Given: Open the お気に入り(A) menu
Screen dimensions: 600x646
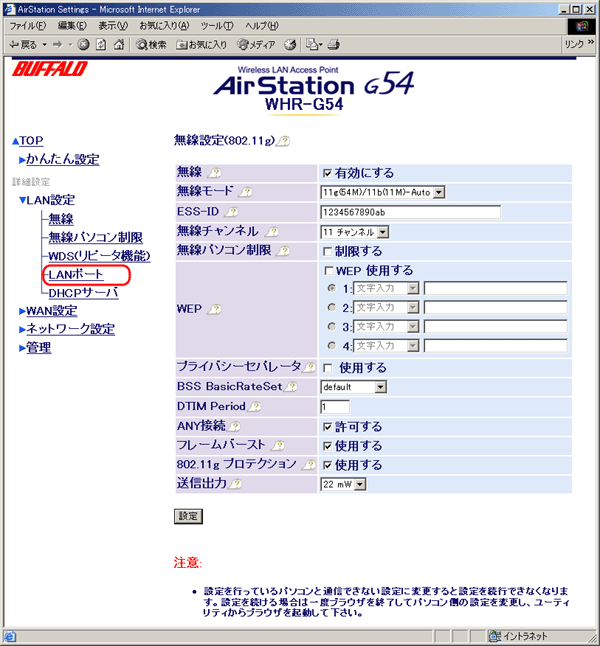Looking at the screenshot, I should [164, 26].
